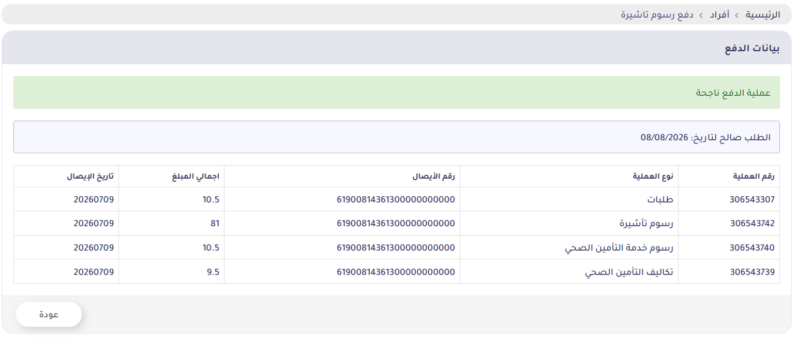Click the رقم العملية column header
796x364 pixels.
pyautogui.click(x=728, y=177)
